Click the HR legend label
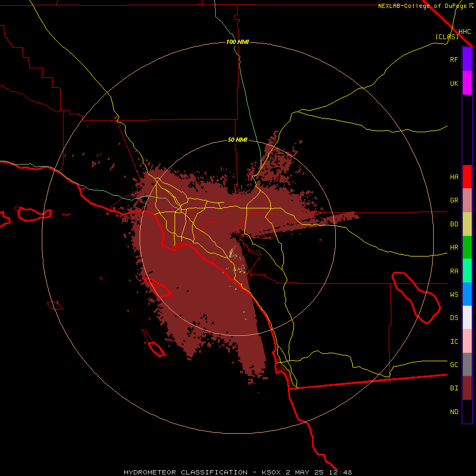This screenshot has height=476, width=476. tap(454, 248)
